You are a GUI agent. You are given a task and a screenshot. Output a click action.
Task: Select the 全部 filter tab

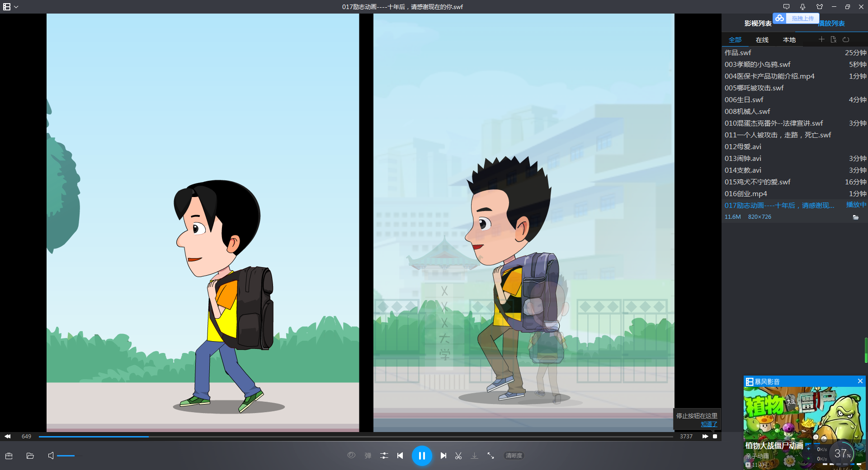[x=735, y=40]
